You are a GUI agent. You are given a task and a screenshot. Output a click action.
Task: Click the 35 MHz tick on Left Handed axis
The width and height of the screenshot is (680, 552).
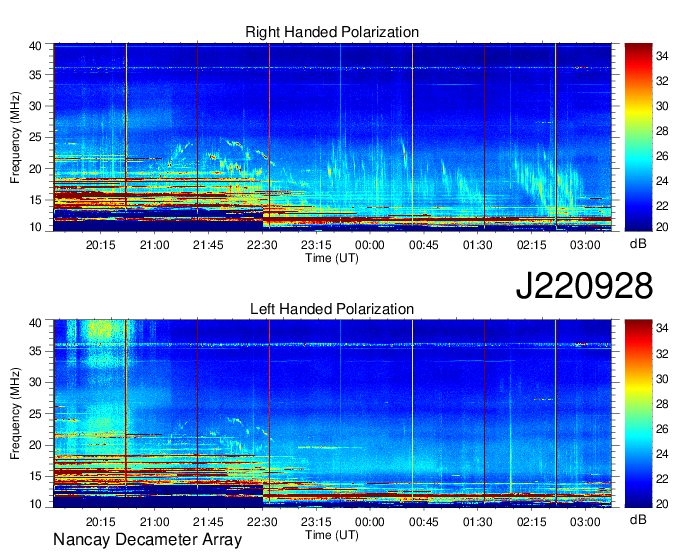pos(35,351)
